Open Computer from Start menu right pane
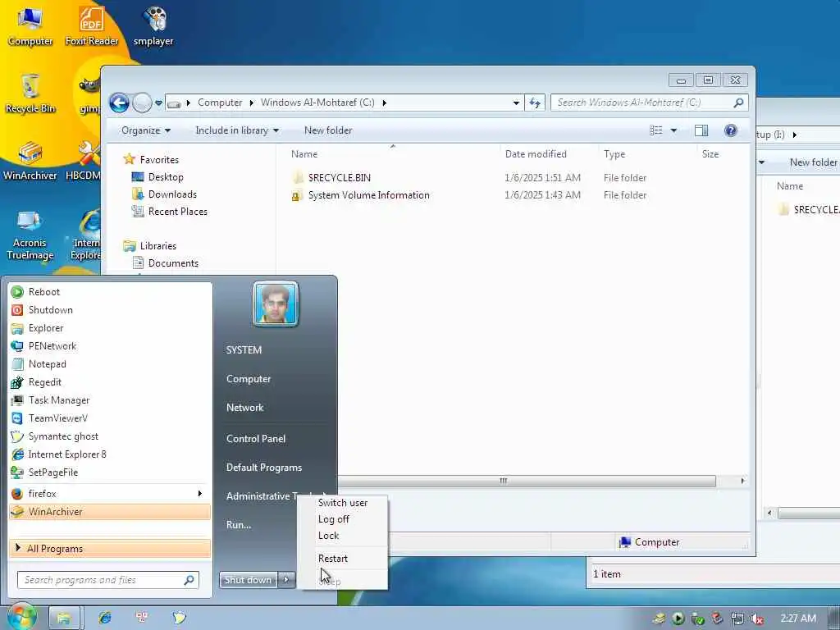840x630 pixels. click(x=249, y=379)
